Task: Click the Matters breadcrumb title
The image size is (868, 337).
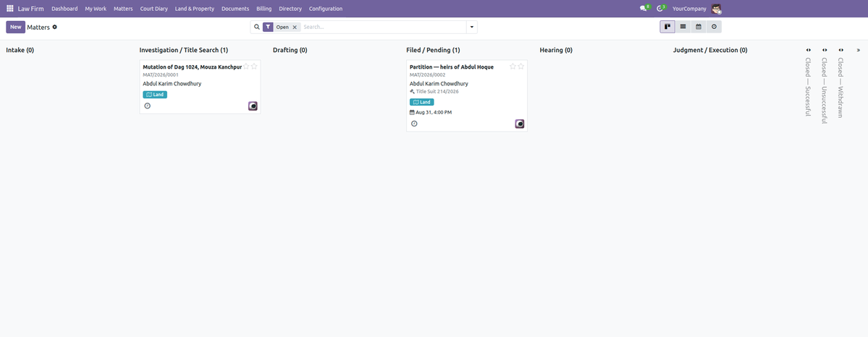Action: point(38,27)
